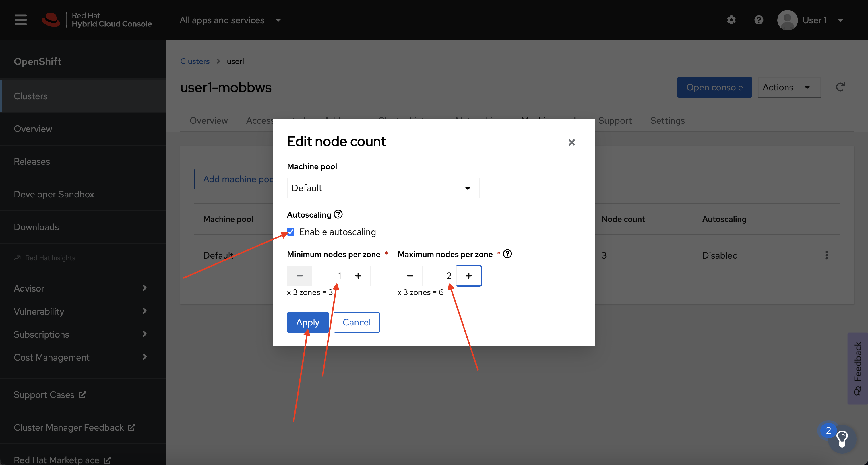Expand the Subscriptions sidebar section
The height and width of the screenshot is (465, 868).
coord(81,334)
